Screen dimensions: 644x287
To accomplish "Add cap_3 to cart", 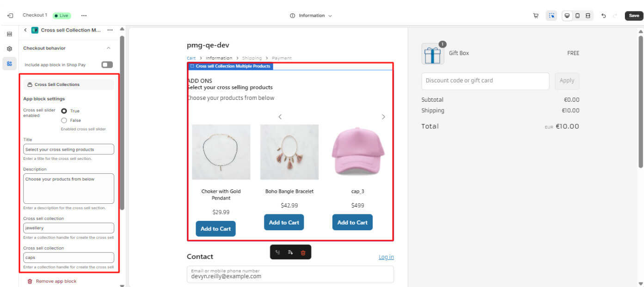I will (x=352, y=222).
